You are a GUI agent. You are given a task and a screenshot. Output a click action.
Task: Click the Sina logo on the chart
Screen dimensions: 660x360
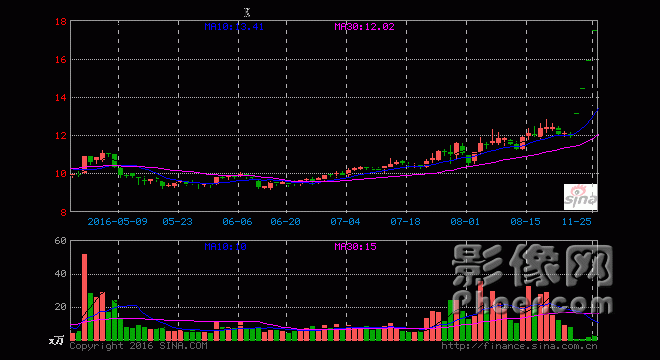click(580, 197)
